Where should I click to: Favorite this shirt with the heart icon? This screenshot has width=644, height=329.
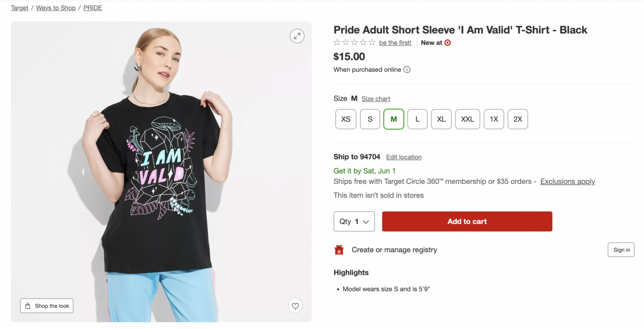point(295,306)
